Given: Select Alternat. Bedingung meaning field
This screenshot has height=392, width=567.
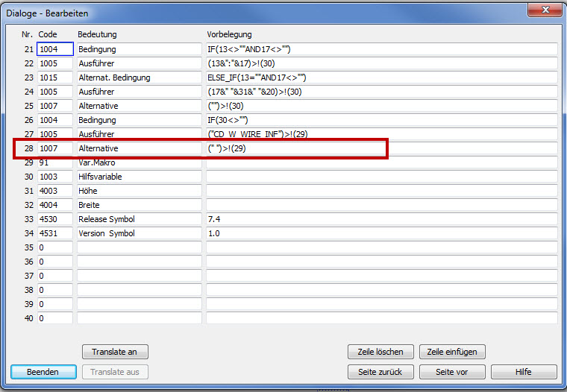Looking at the screenshot, I should click(140, 78).
